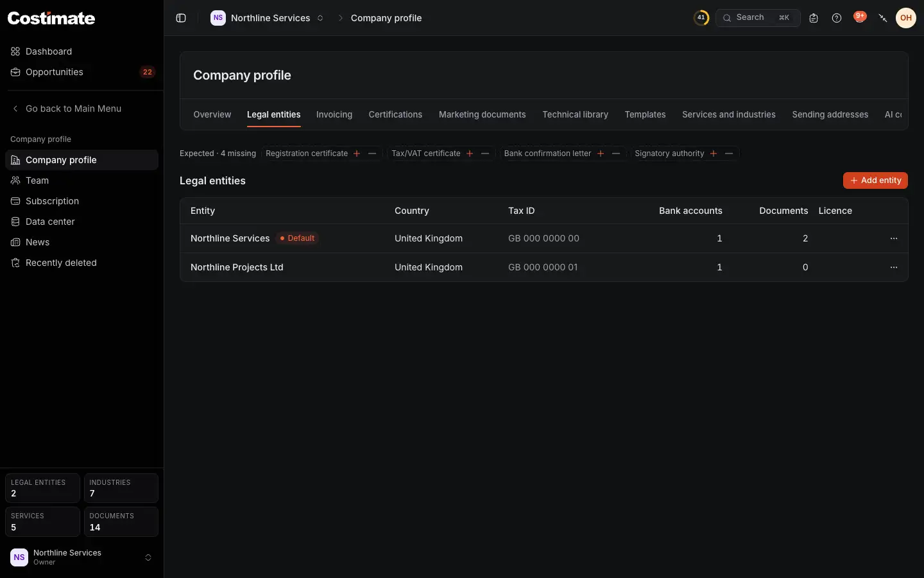Screen dimensions: 924x578
Task: Open notifications with 9+ badge
Action: [860, 17]
